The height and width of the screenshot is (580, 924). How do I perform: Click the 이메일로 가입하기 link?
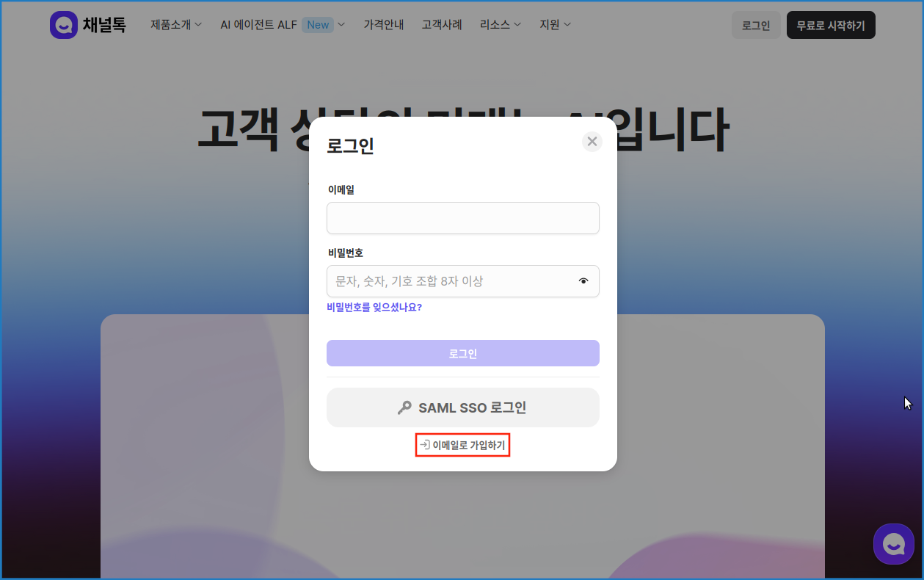pyautogui.click(x=468, y=445)
